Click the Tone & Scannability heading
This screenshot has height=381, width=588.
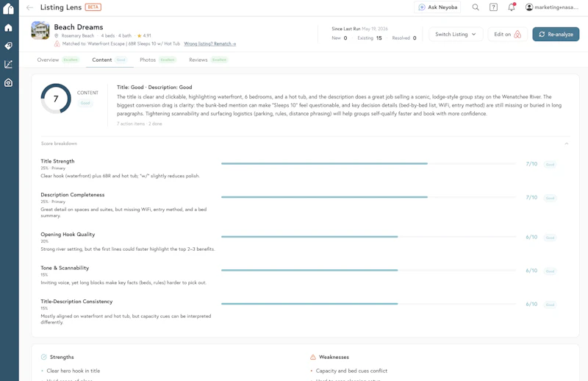(65, 268)
